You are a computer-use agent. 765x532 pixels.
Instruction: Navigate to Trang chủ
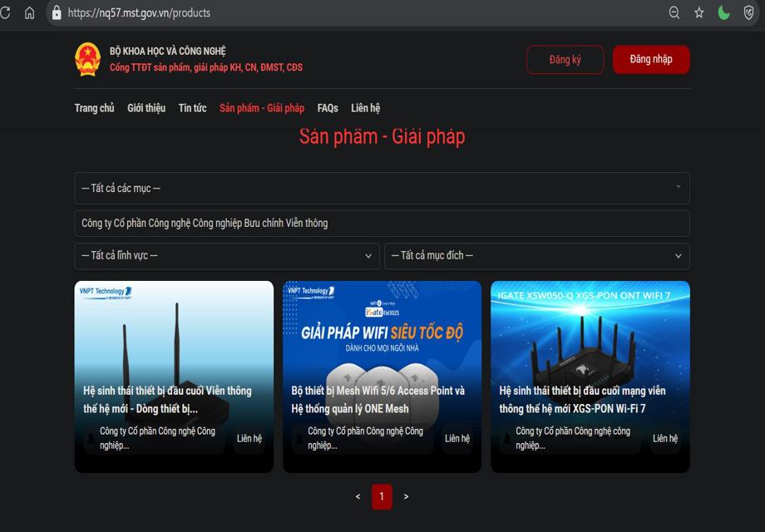(x=94, y=108)
